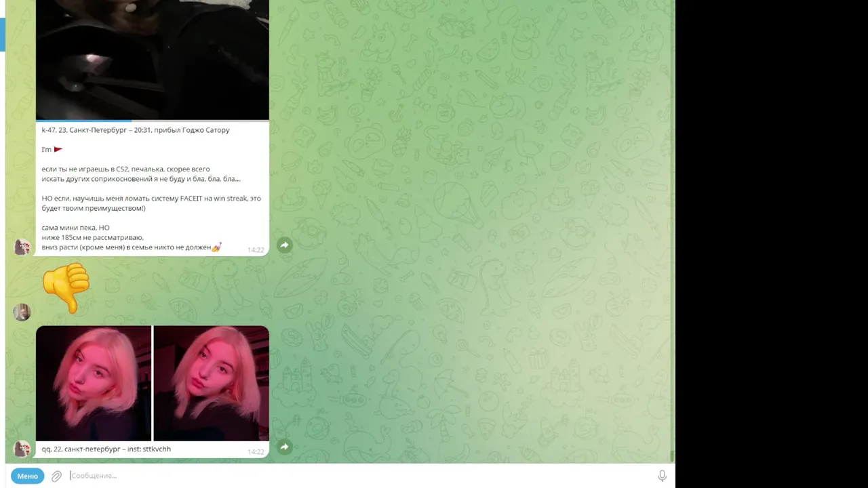The height and width of the screenshot is (488, 868).
Task: Focus the Сообщение message input field
Action: pos(359,476)
